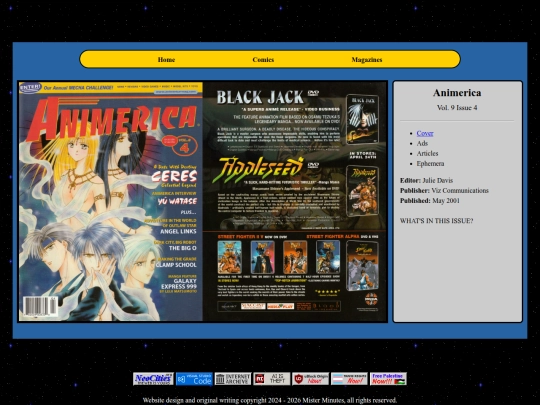
Task: Click the Editor: Julie Davis line
Action: pos(426,180)
